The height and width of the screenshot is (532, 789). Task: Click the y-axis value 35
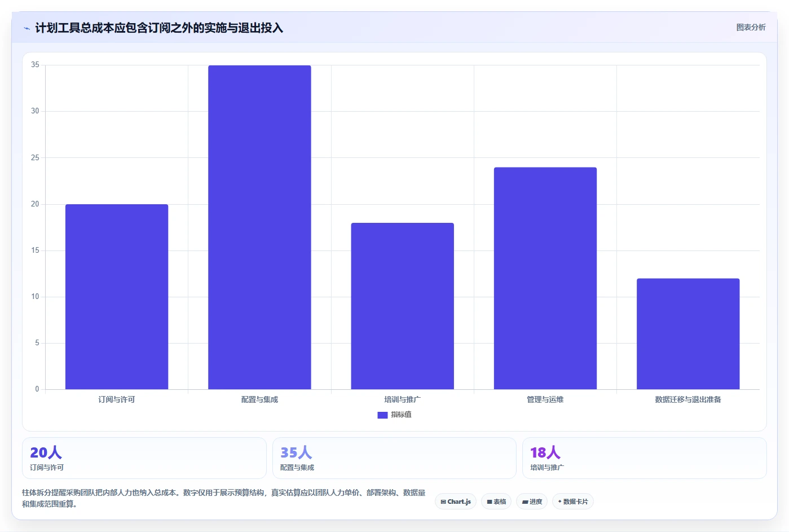[35, 65]
